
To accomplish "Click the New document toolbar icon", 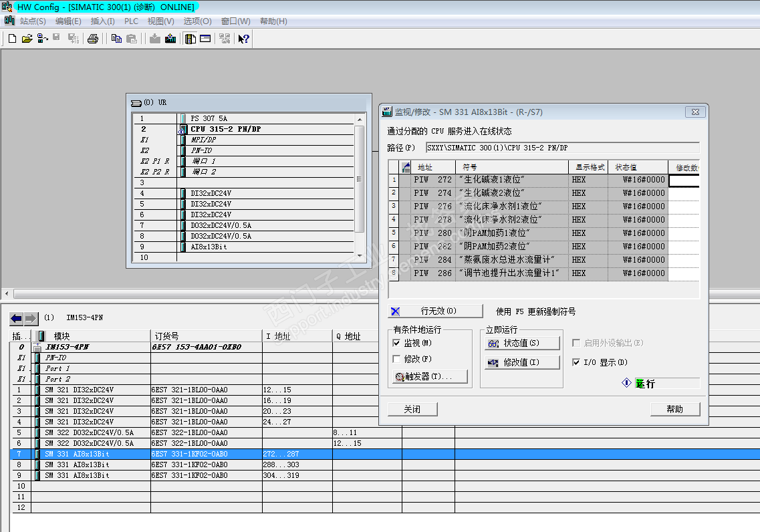I will pyautogui.click(x=12, y=39).
